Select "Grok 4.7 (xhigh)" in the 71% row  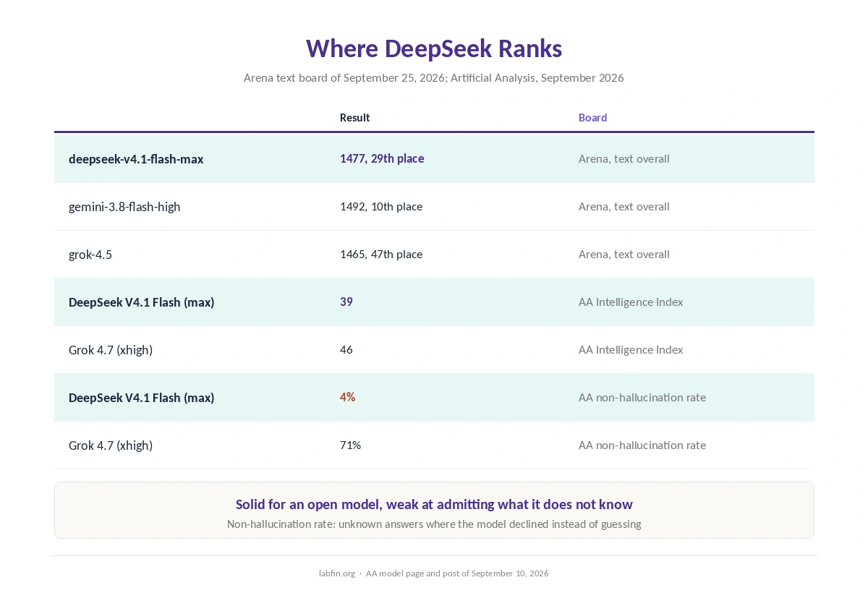point(111,445)
